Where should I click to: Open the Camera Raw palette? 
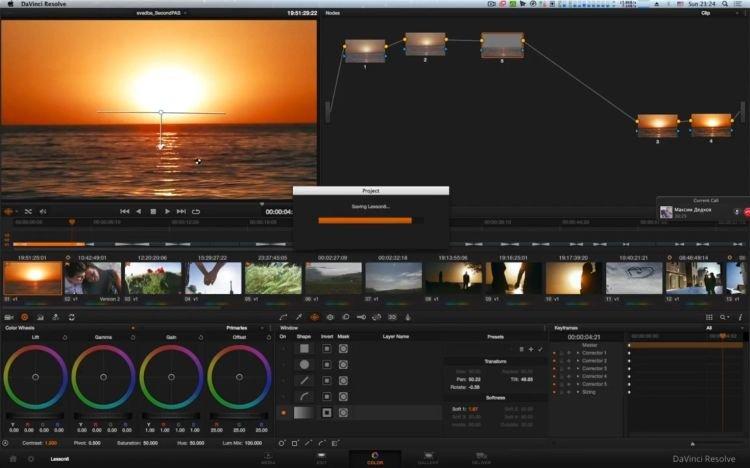click(x=9, y=317)
